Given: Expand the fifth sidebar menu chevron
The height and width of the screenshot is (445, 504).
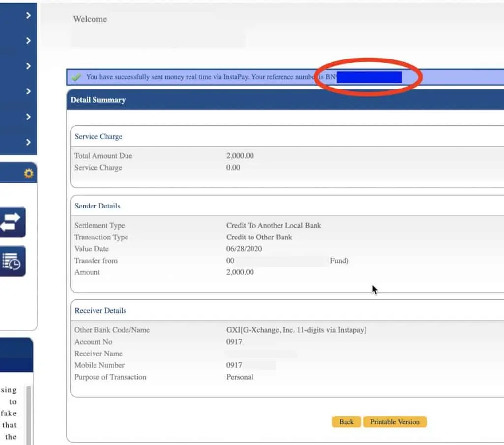Looking at the screenshot, I should (28, 117).
